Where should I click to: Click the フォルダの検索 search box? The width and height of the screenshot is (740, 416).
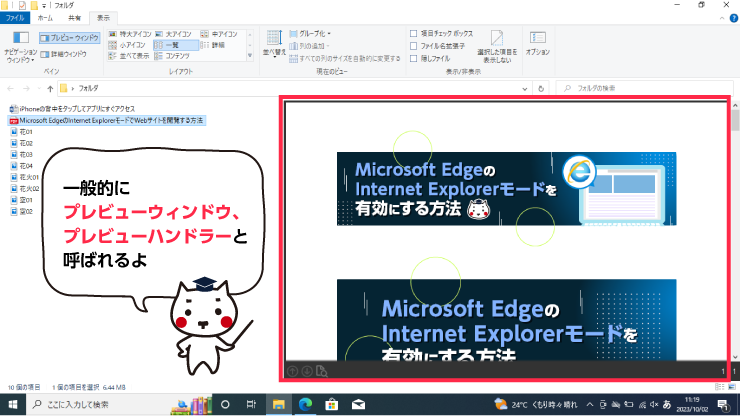pos(644,88)
